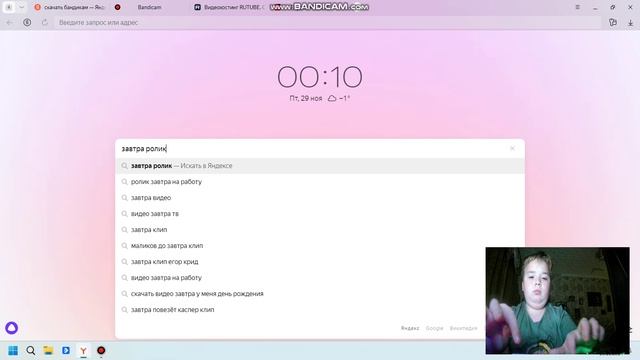Expand the tab list chevron next to the profile icon
The height and width of the screenshot is (360, 640).
[22, 7]
